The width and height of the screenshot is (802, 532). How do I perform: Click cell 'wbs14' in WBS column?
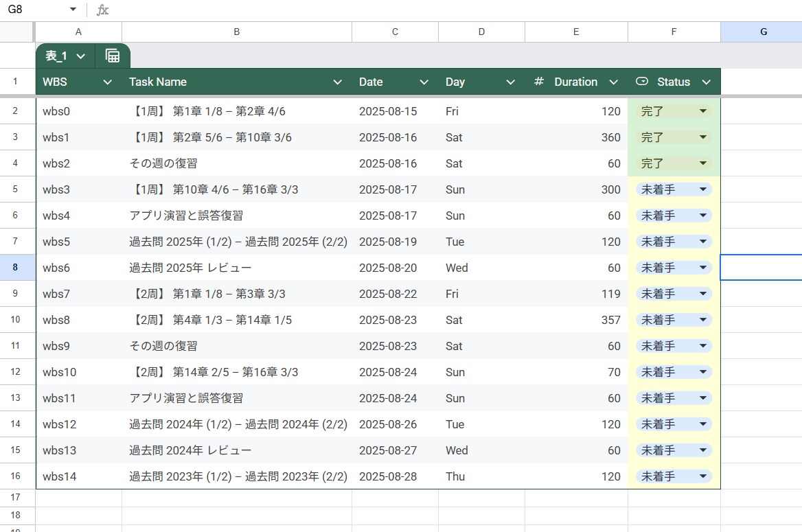[78, 476]
